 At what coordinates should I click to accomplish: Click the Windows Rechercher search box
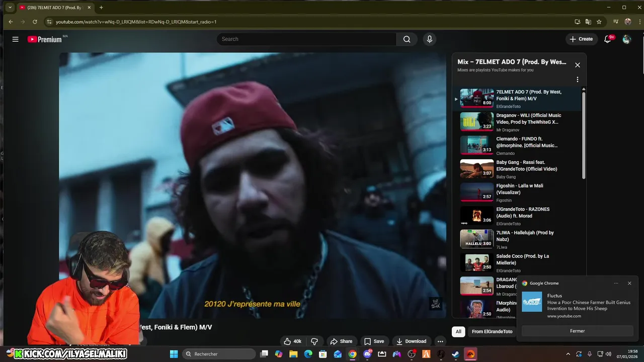[219, 354]
